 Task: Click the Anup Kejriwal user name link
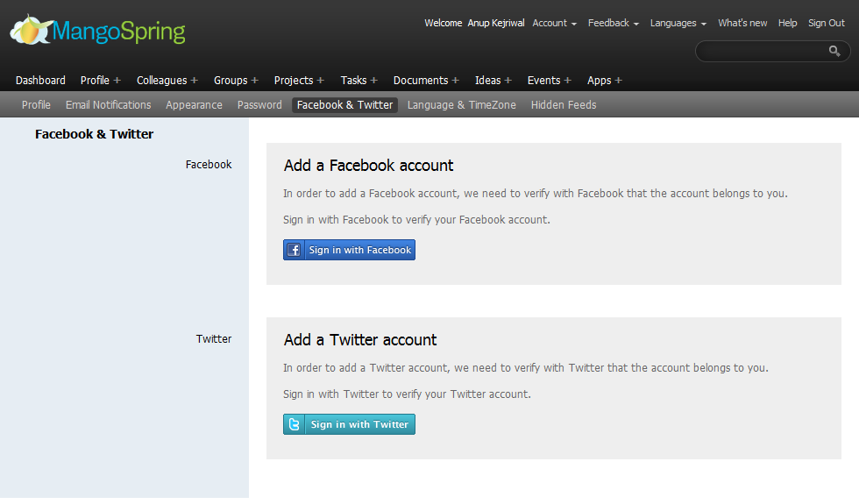pos(496,23)
